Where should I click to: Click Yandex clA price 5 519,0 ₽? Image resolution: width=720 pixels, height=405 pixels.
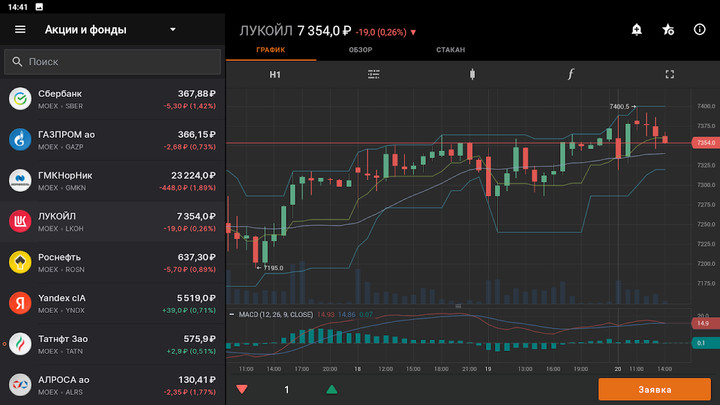tap(196, 298)
